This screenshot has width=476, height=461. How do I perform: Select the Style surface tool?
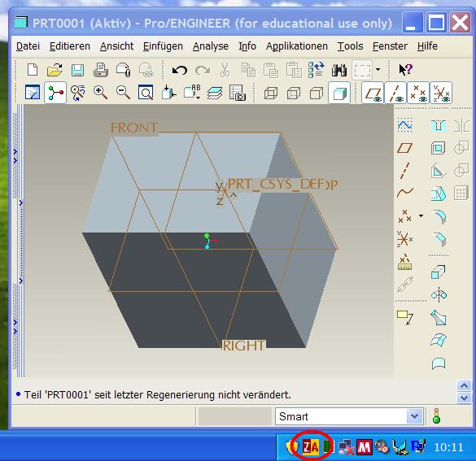pyautogui.click(x=439, y=363)
